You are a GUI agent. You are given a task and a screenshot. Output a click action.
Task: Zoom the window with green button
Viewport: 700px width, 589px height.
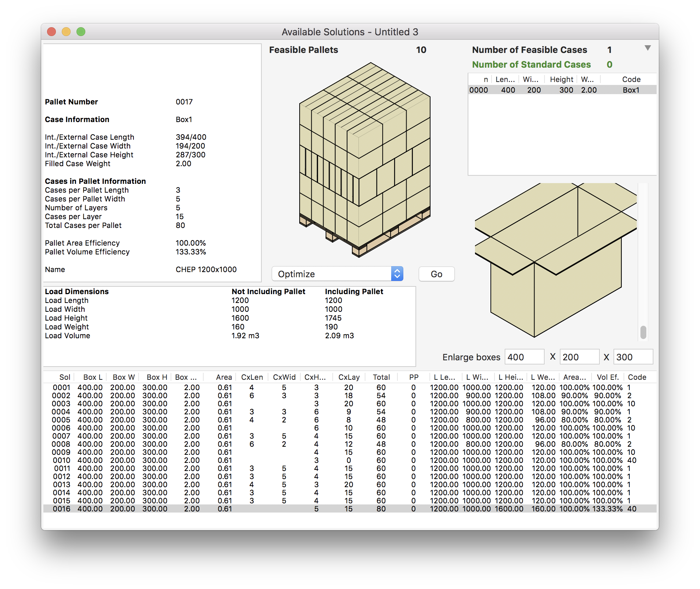[81, 32]
